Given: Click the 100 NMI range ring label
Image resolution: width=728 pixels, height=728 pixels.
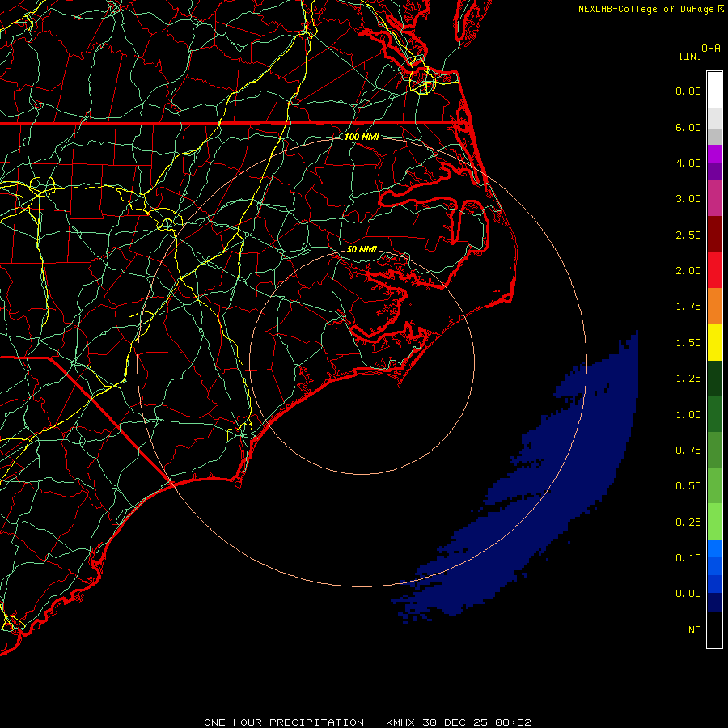Looking at the screenshot, I should pos(362,137).
